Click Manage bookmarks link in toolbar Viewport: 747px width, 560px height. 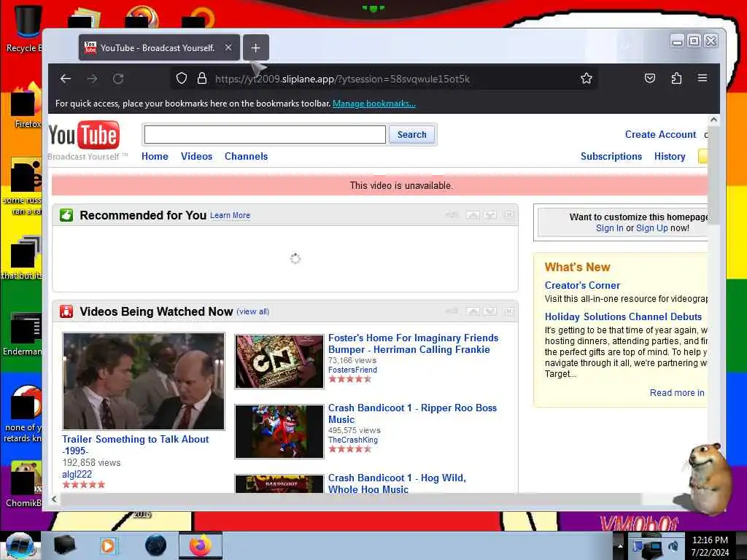pyautogui.click(x=374, y=104)
